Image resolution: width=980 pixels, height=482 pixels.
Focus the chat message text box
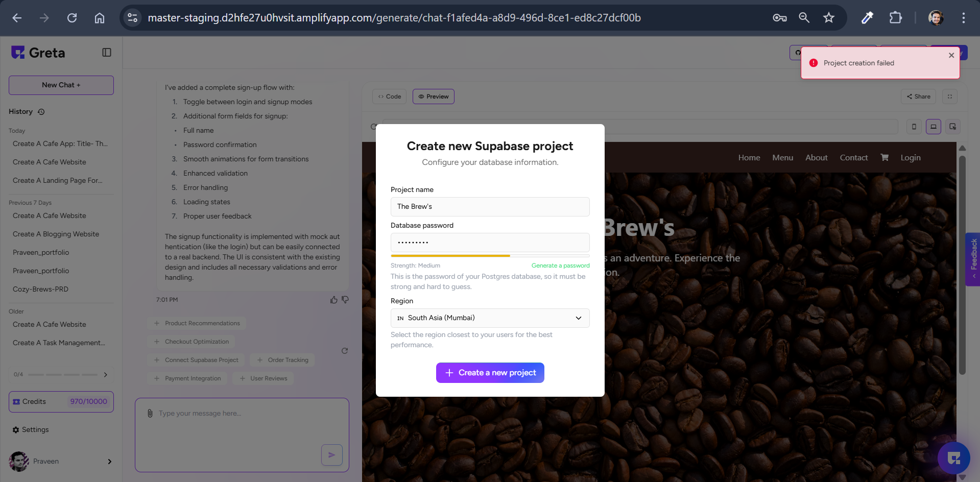(242, 435)
